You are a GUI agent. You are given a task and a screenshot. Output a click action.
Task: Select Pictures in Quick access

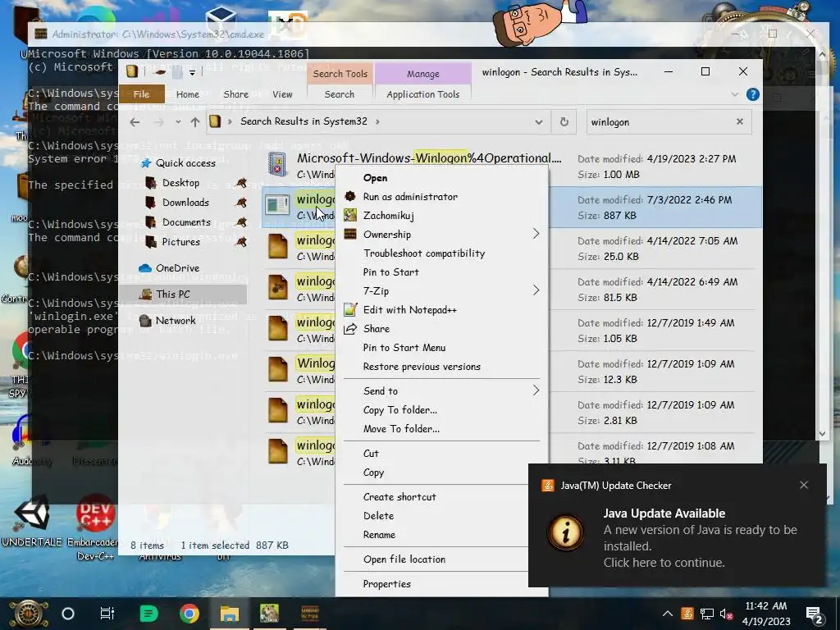[x=181, y=242]
